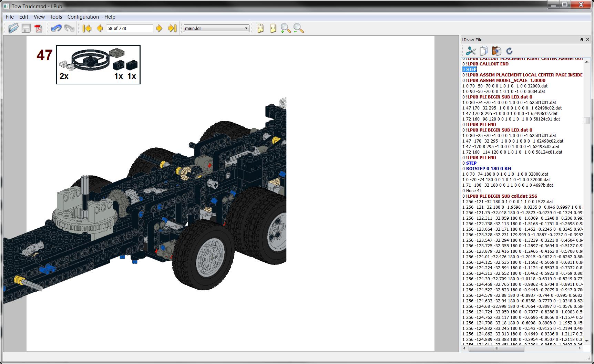Screen dimensions: 594x364
Task: Advance to the next page
Action: [x=159, y=28]
